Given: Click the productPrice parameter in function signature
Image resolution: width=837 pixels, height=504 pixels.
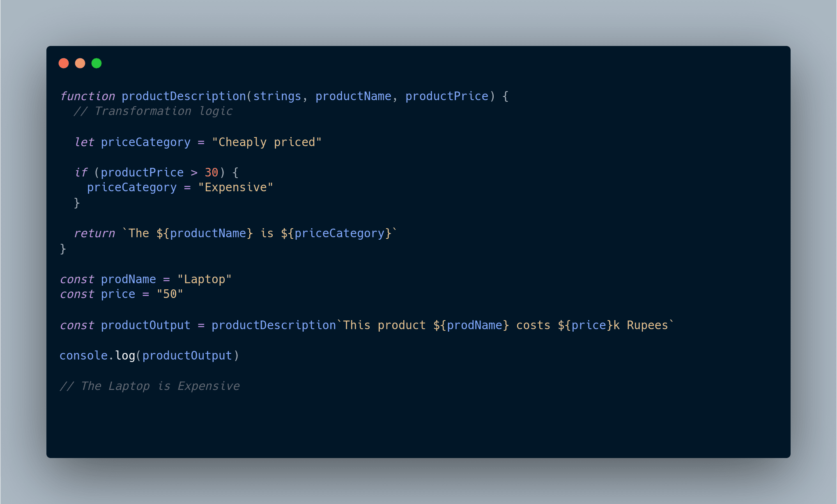Looking at the screenshot, I should pos(447,96).
